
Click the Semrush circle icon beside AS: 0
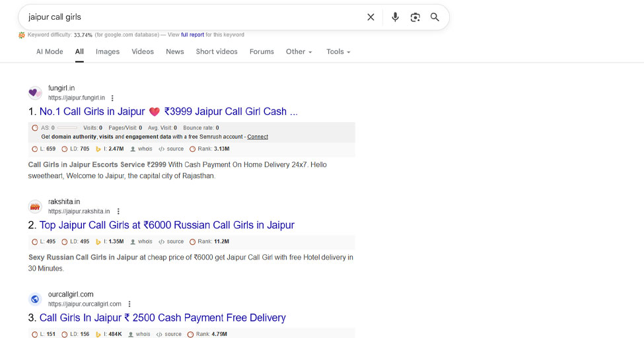[35, 127]
